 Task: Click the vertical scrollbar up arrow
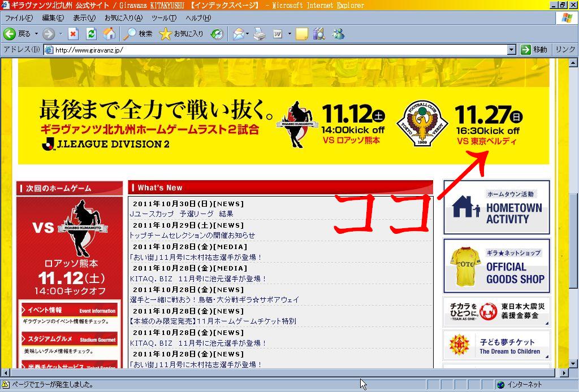pyautogui.click(x=573, y=63)
